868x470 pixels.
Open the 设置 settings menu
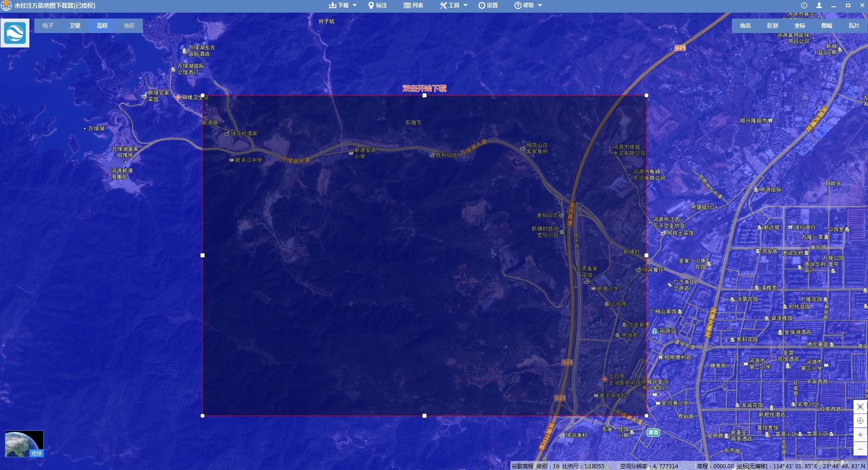click(488, 5)
